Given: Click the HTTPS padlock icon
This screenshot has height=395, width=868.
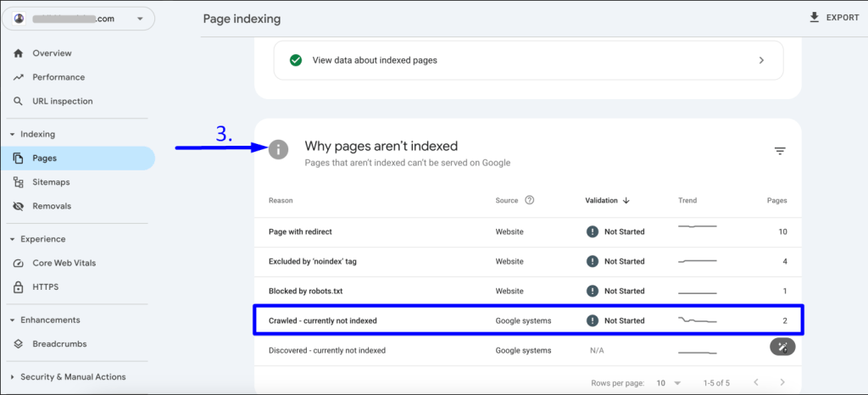Looking at the screenshot, I should (19, 287).
